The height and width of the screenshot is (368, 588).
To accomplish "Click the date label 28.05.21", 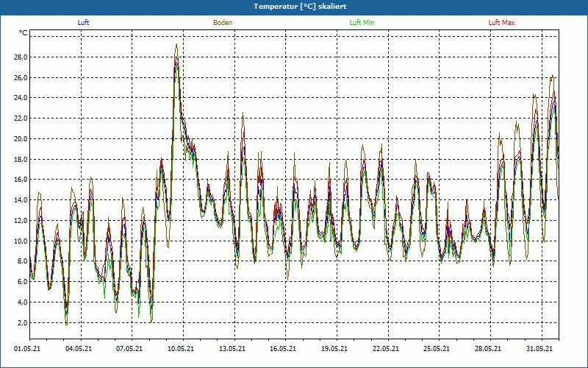I will [488, 349].
